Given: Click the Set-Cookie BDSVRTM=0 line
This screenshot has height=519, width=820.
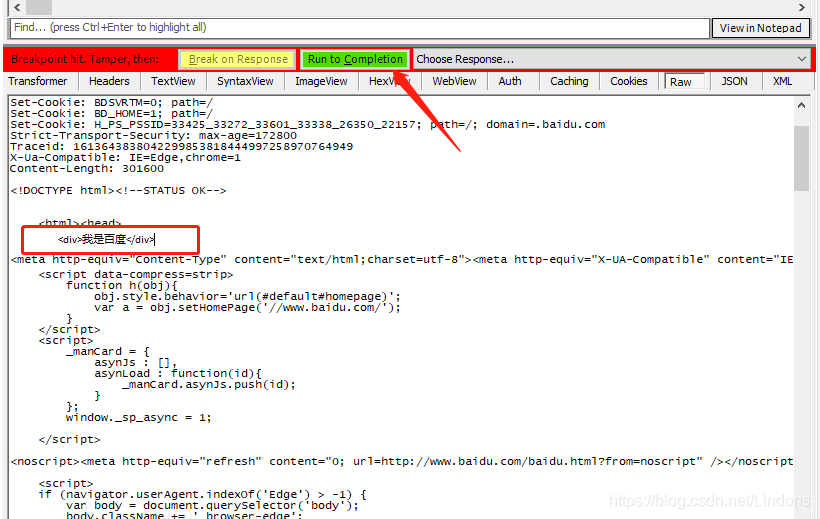Looking at the screenshot, I should (x=111, y=103).
